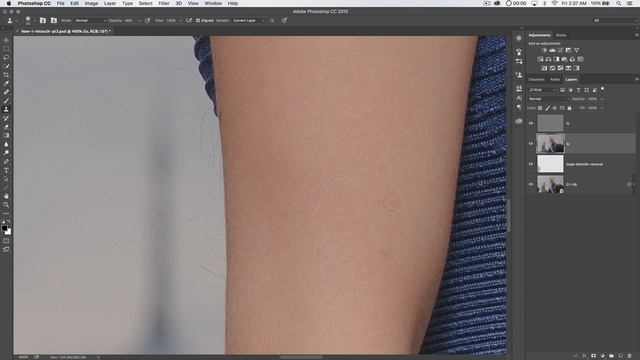Switch to the Paths tab

pos(555,80)
